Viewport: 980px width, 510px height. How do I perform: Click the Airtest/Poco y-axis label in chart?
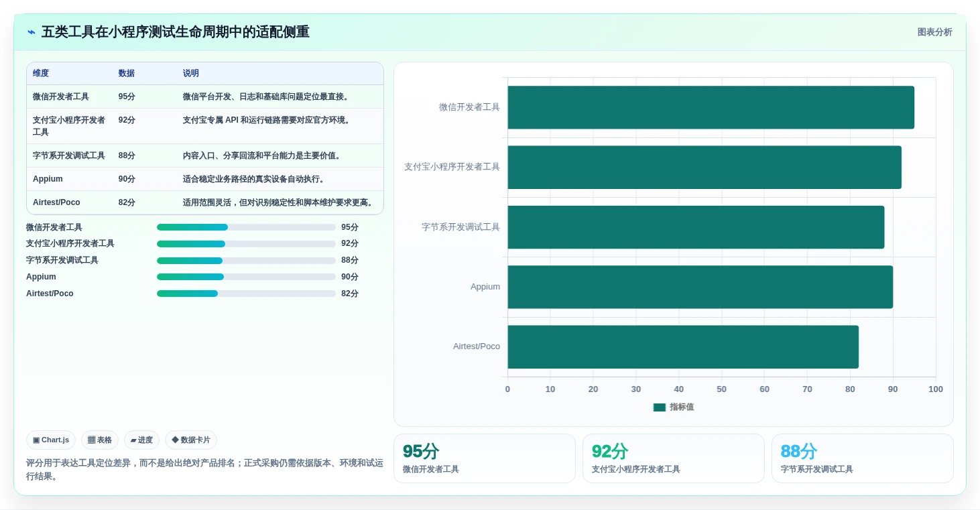click(x=477, y=346)
